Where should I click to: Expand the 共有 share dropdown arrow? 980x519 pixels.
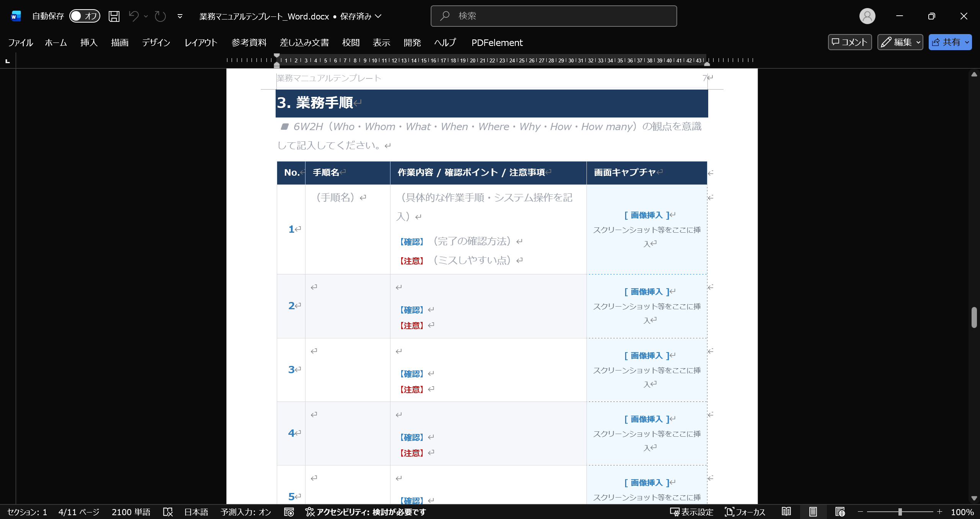pyautogui.click(x=967, y=42)
